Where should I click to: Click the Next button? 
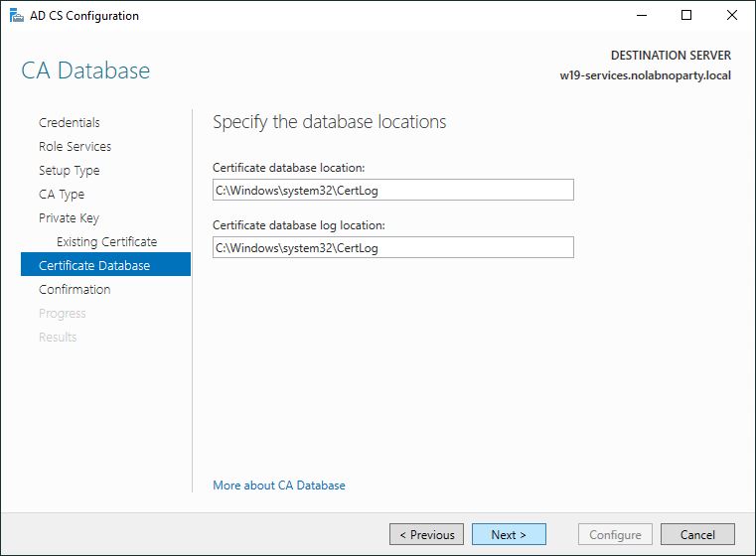pyautogui.click(x=509, y=534)
